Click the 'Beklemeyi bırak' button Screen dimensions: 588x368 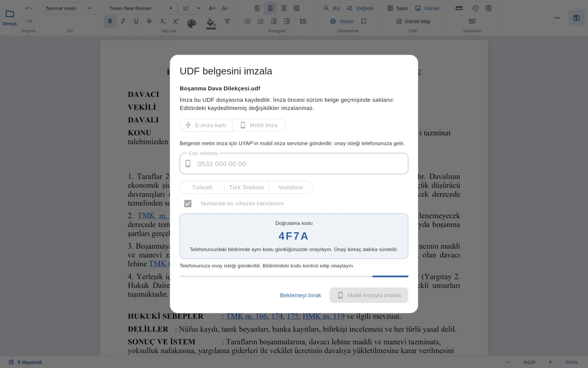[301, 295]
